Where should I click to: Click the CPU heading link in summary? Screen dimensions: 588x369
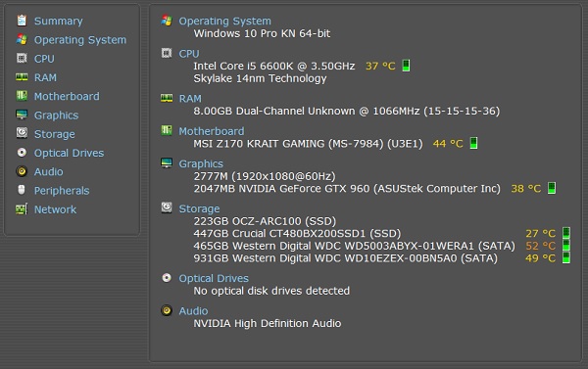tap(189, 54)
